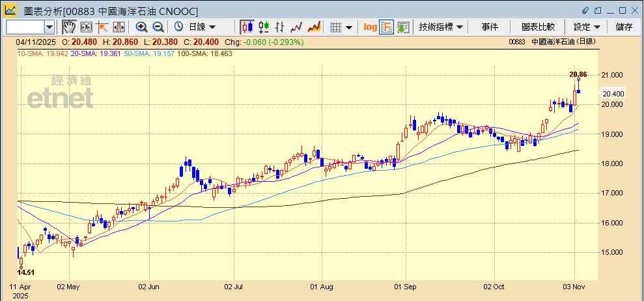Viewport: 644px width, 301px height.
Task: Click the trend line drawing tool
Action: (102, 27)
